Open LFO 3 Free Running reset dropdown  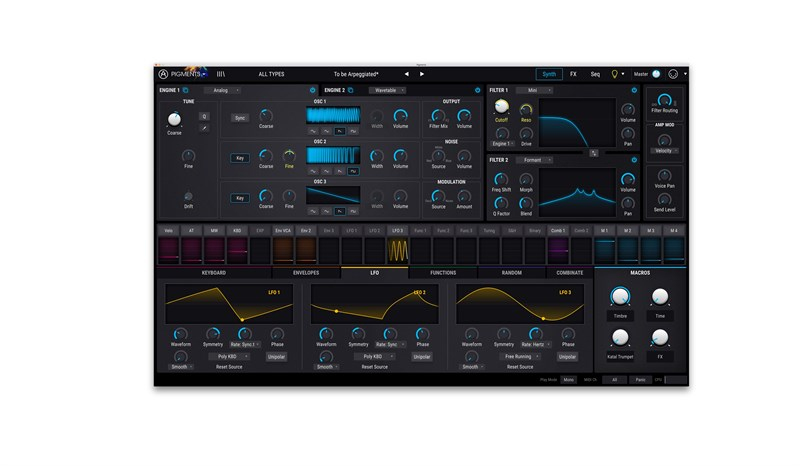519,357
